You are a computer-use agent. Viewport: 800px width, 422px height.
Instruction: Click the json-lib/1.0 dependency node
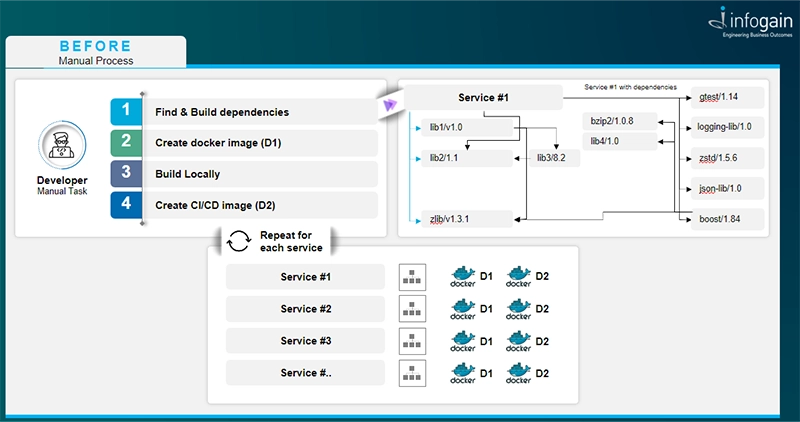728,189
